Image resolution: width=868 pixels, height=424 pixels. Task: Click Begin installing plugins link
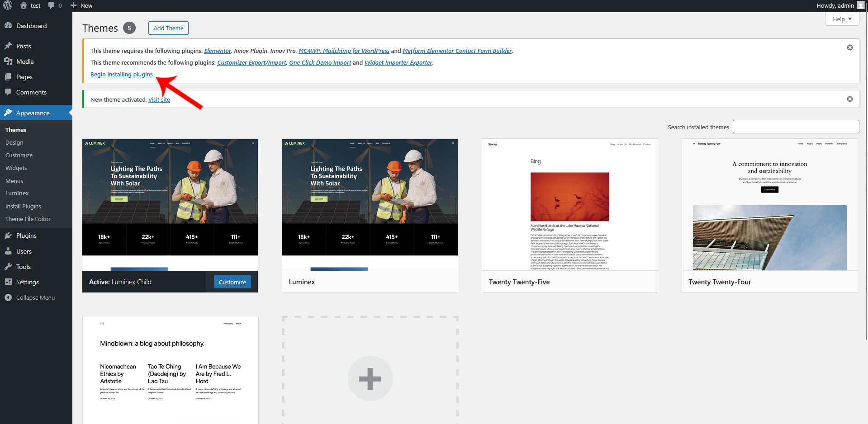(122, 75)
